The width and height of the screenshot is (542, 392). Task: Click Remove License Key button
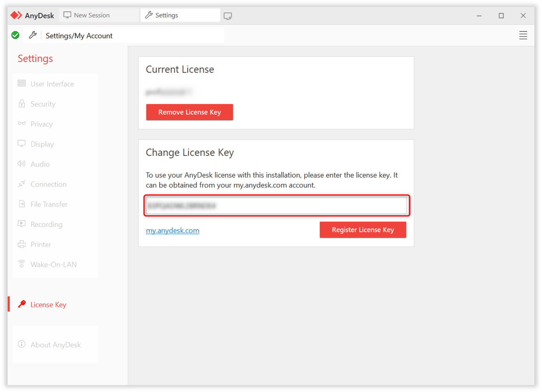pos(190,112)
